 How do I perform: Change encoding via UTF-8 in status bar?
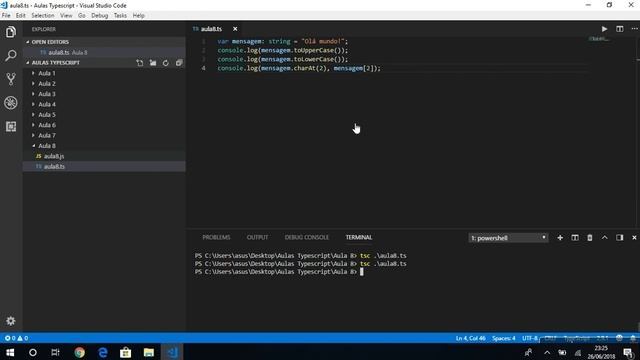pyautogui.click(x=530, y=338)
